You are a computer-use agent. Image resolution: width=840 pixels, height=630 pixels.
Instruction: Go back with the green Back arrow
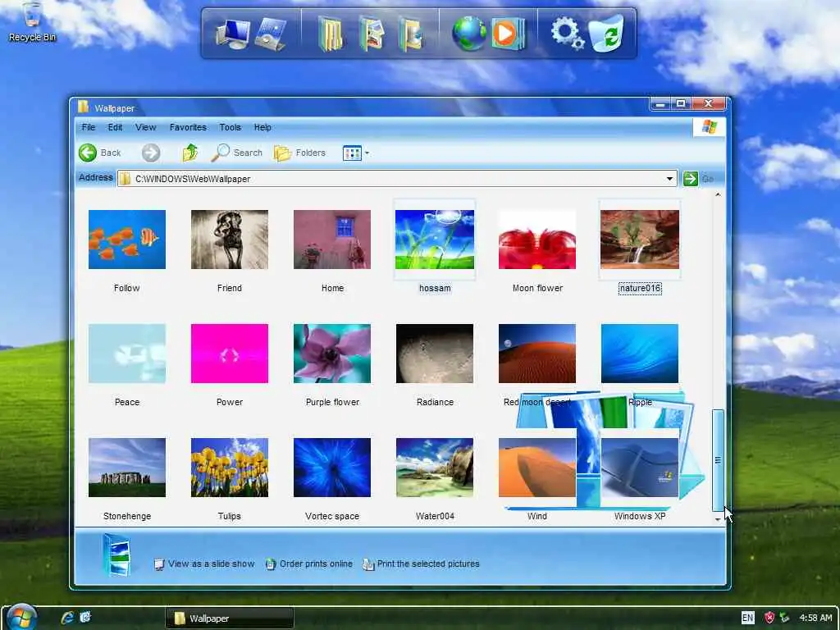(x=100, y=153)
